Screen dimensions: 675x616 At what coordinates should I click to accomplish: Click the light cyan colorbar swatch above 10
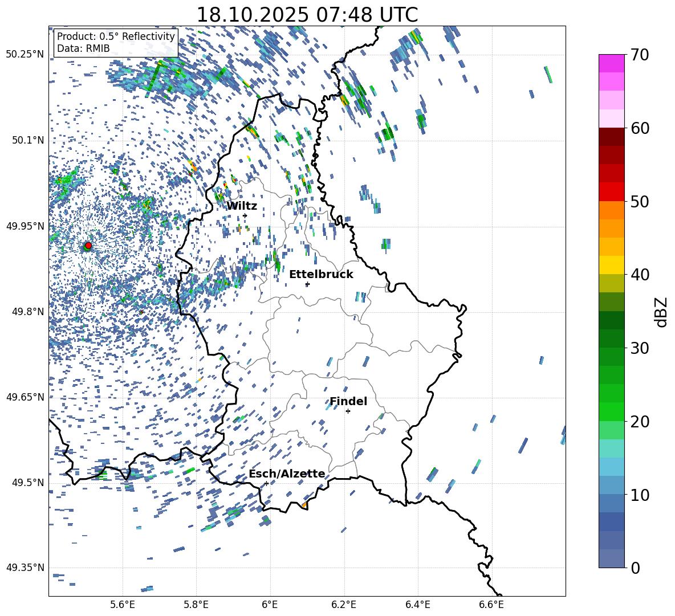point(612,467)
